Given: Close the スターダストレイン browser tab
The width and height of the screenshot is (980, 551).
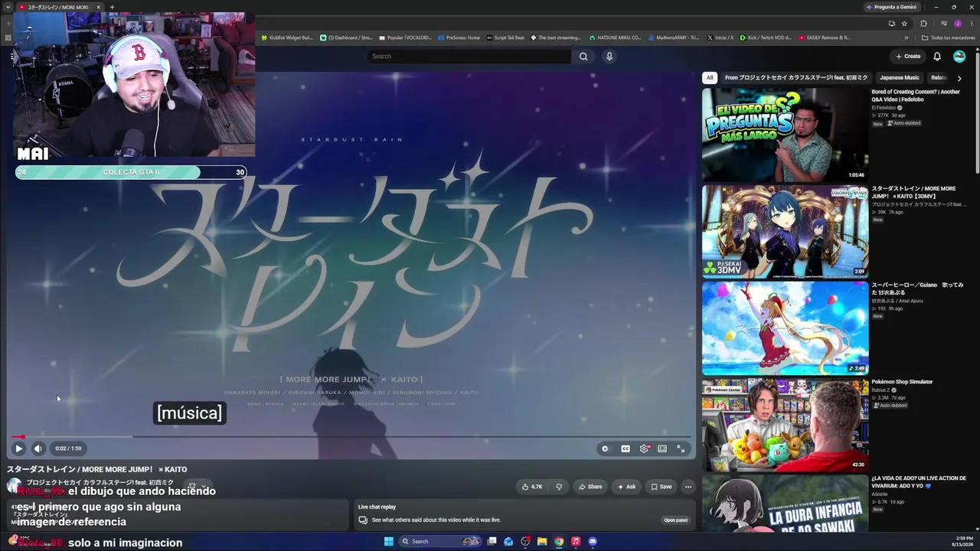Looking at the screenshot, I should coord(98,7).
